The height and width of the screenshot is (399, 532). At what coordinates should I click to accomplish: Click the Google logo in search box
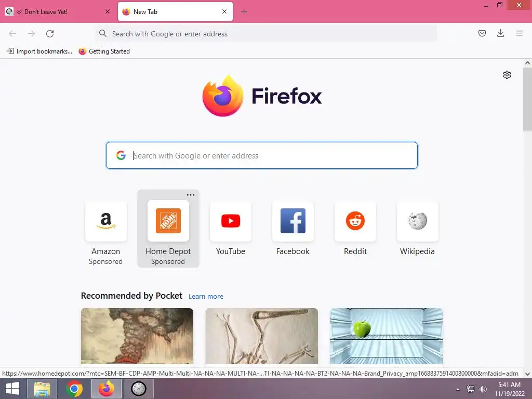[x=121, y=155]
